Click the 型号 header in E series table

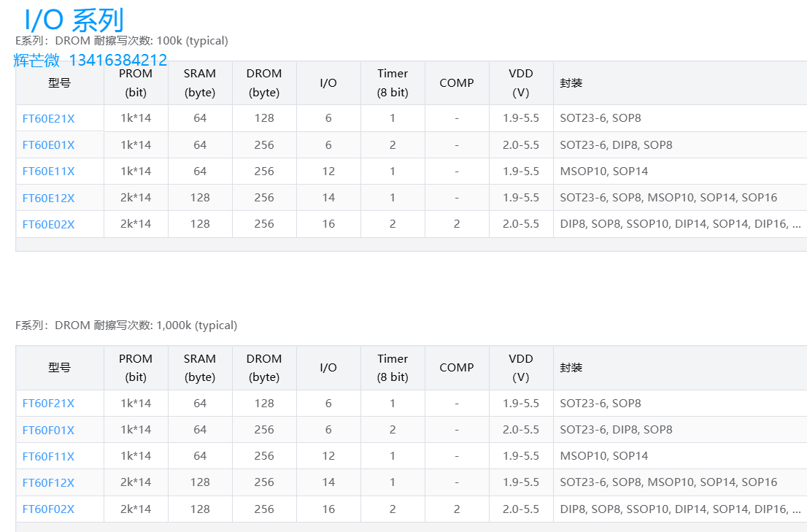click(60, 83)
